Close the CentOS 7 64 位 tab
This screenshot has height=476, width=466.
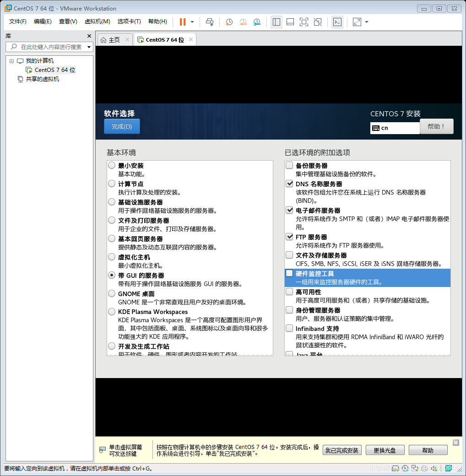coord(190,39)
